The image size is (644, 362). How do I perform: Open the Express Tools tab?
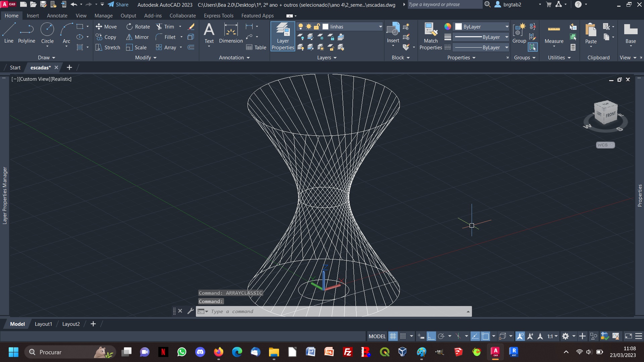click(x=218, y=15)
